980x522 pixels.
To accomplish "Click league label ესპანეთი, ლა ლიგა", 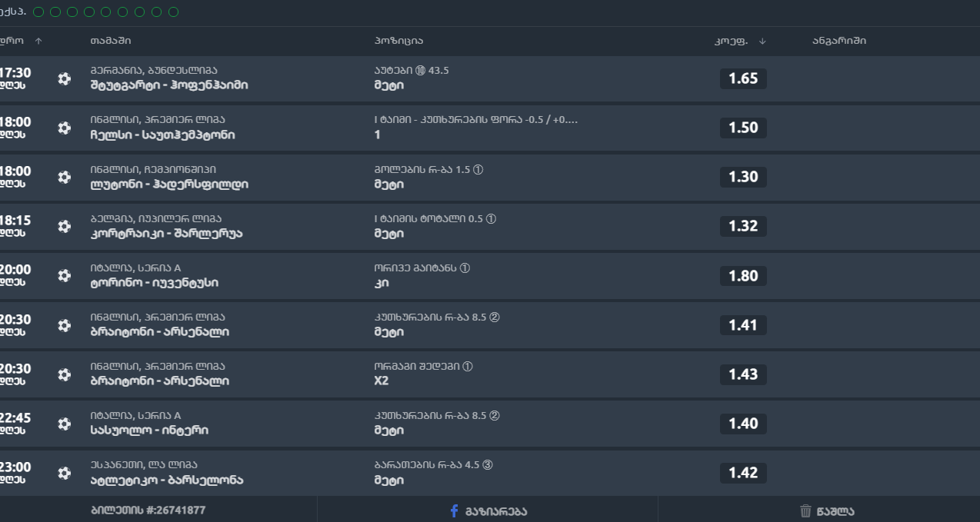I will coord(144,465).
